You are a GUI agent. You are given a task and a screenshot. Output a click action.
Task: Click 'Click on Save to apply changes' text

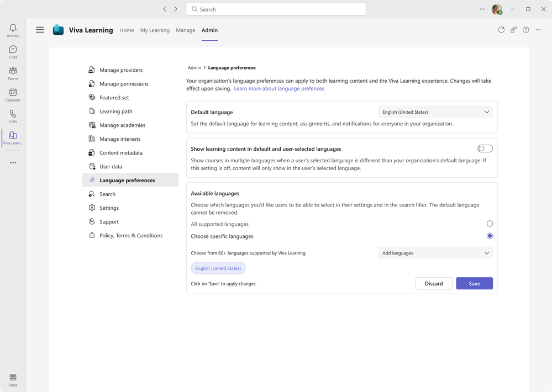224,284
